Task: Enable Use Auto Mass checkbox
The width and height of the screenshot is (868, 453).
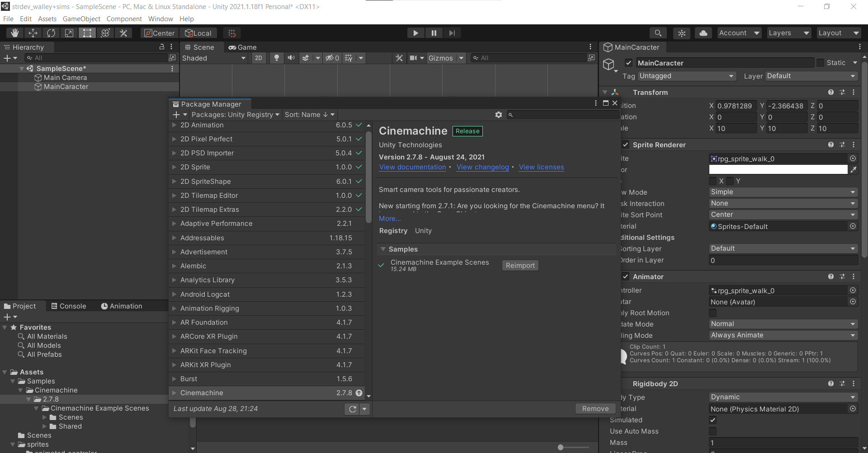Action: [713, 431]
